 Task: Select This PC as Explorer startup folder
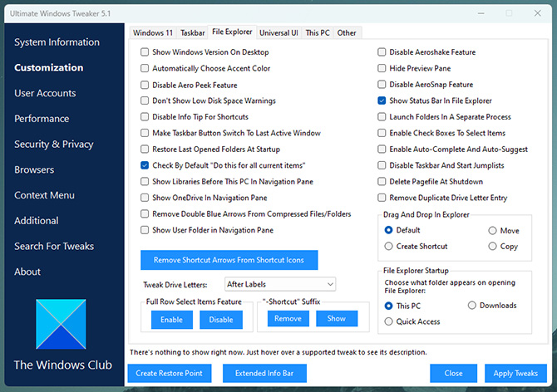[x=388, y=306]
